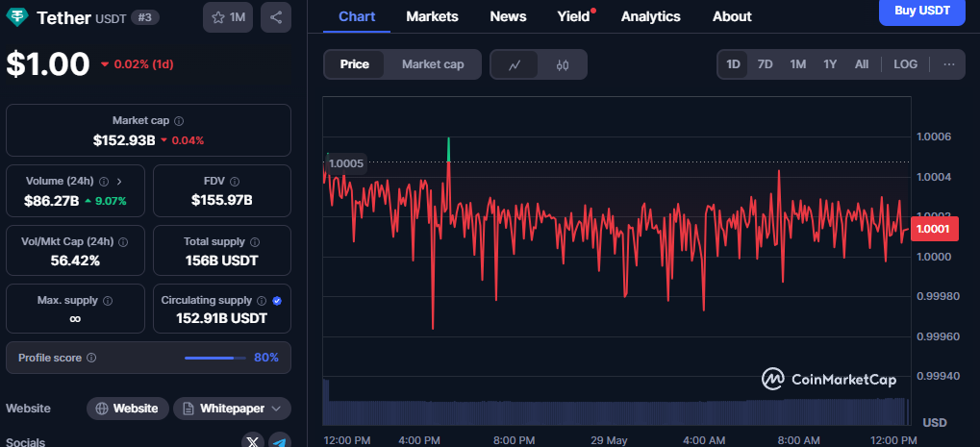Click verified checkmark badge by Circulating supply

277,300
